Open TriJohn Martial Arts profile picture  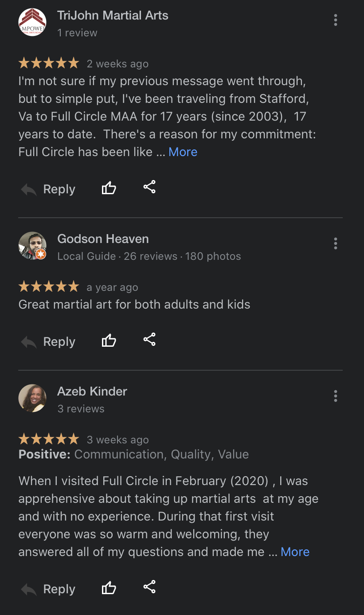click(32, 22)
